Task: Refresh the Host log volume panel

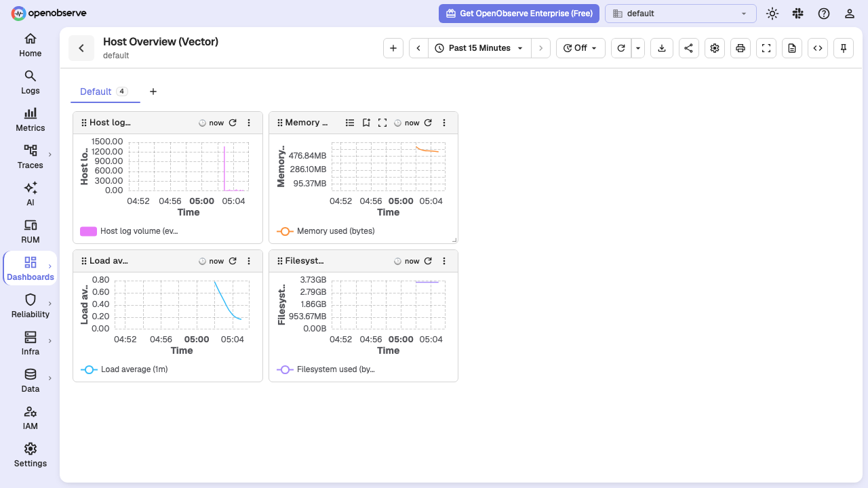Action: (x=233, y=123)
